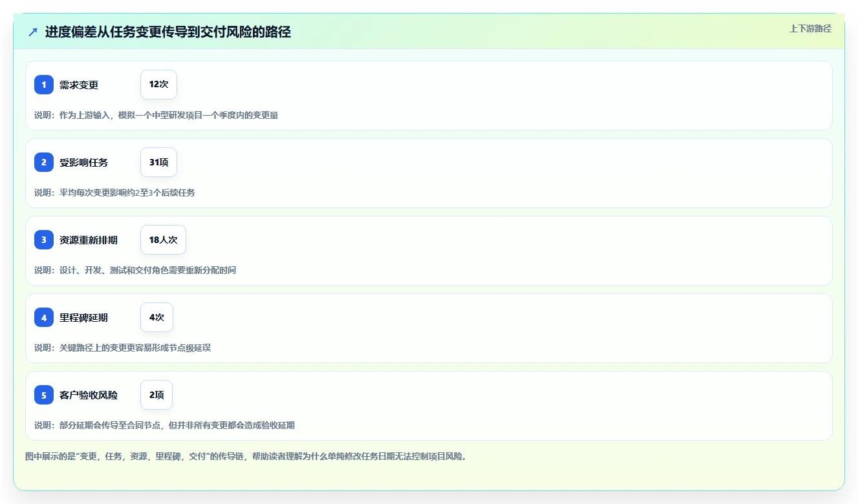Click the 上下游路径 label in the header
The image size is (858, 504).
pyautogui.click(x=810, y=28)
